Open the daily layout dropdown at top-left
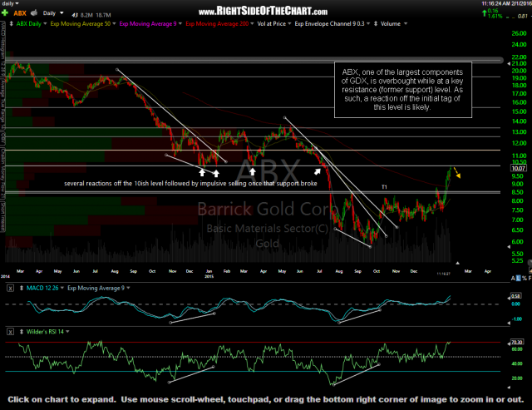Image resolution: width=532 pixels, height=410 pixels. [x=17, y=3]
